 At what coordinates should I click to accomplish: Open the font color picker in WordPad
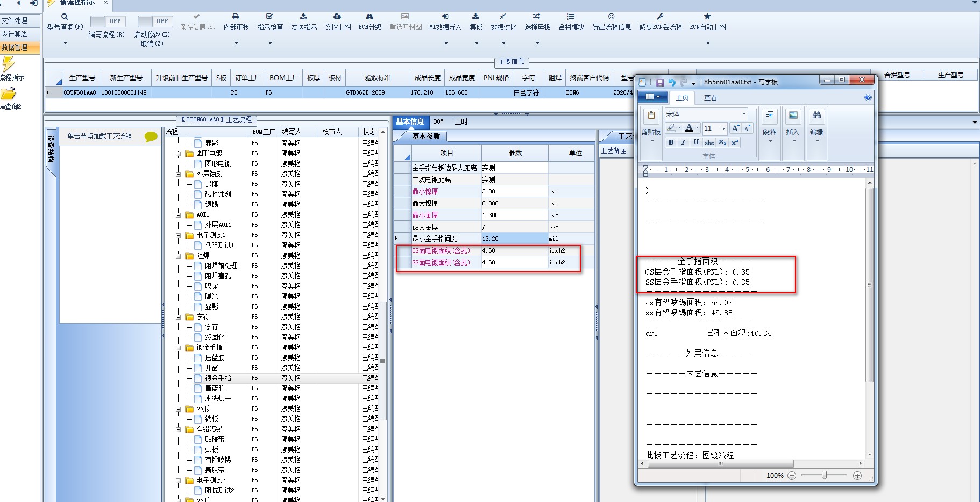(692, 128)
